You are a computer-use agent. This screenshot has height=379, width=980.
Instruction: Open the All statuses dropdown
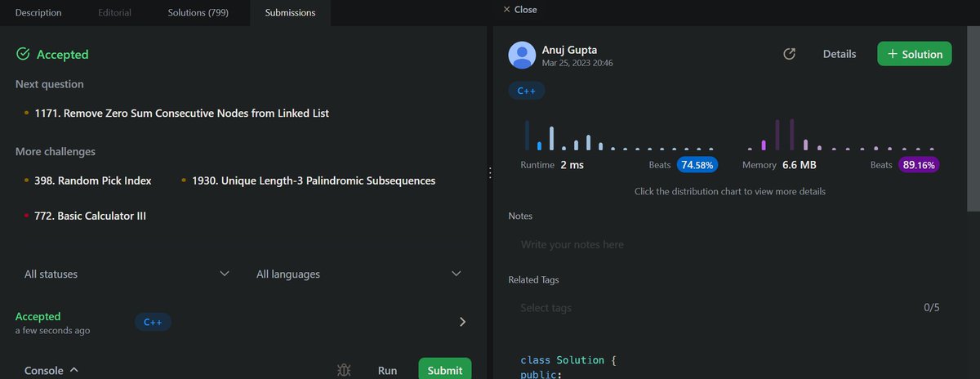pos(127,274)
